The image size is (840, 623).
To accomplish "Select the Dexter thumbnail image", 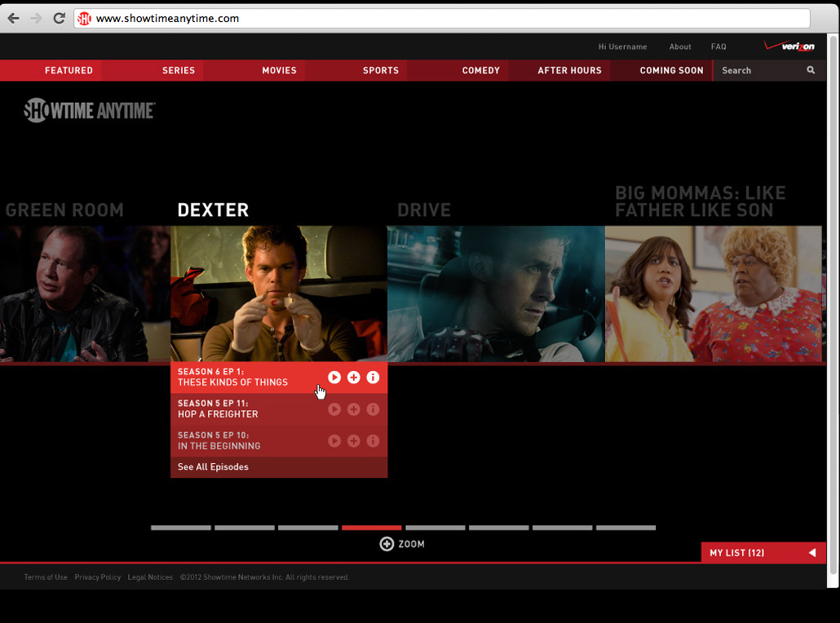I will coord(279,294).
